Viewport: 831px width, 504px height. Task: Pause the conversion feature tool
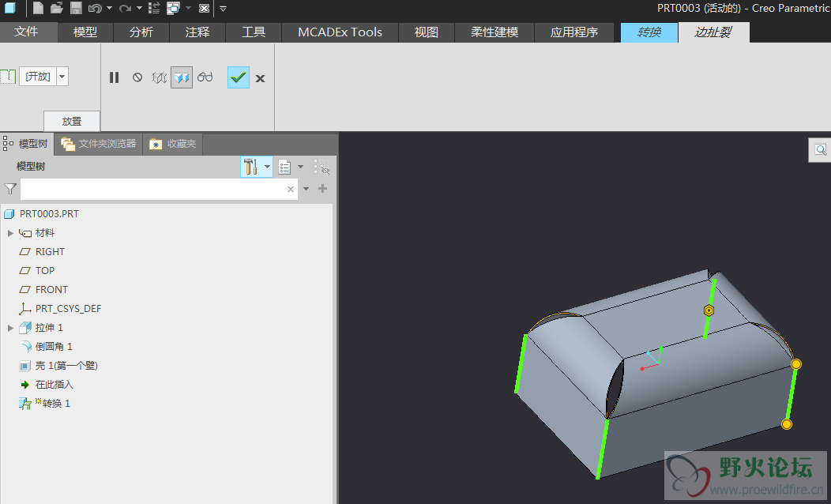114,77
